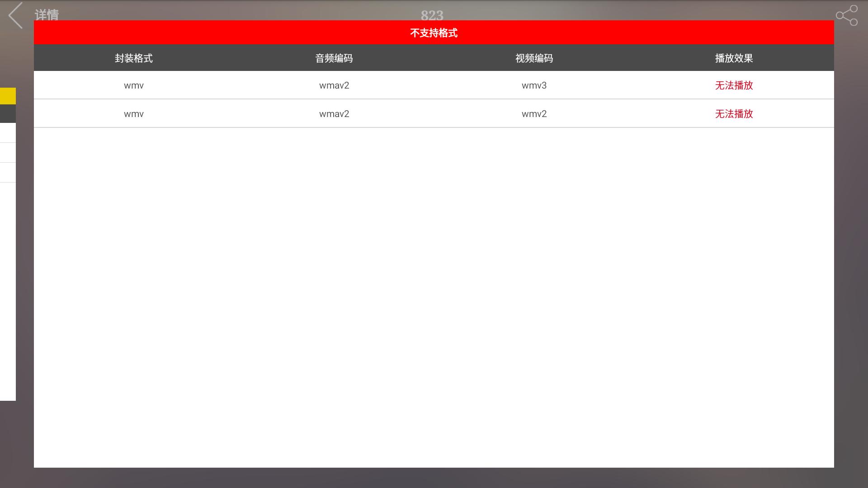Click wmav2 in the second row

click(334, 114)
